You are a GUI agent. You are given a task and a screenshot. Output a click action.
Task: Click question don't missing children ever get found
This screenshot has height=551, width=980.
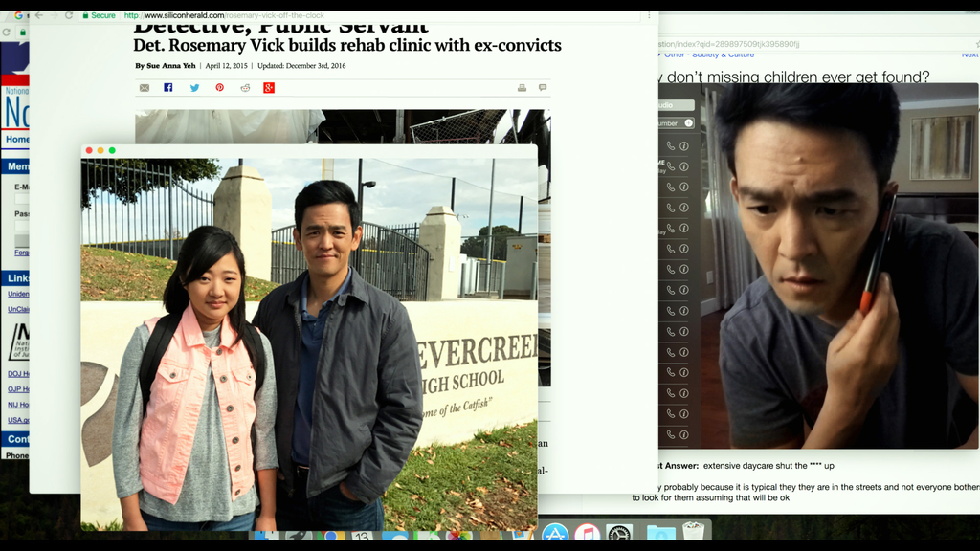(x=793, y=77)
